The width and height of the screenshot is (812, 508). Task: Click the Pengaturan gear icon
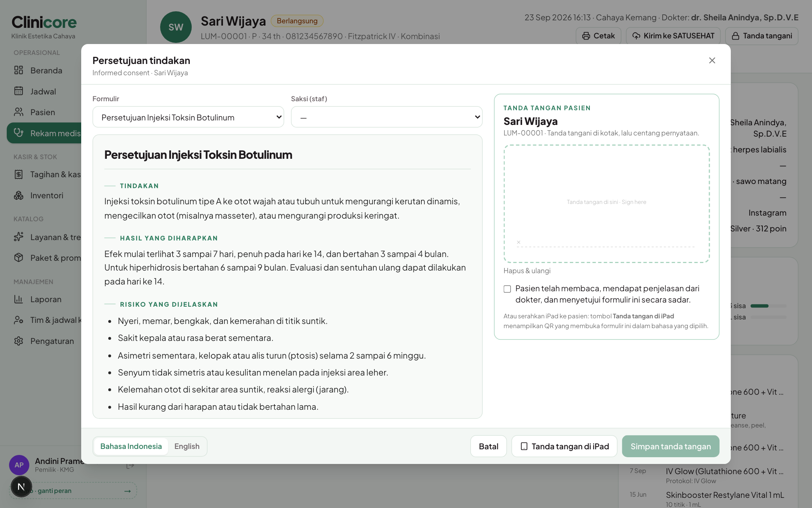point(19,341)
